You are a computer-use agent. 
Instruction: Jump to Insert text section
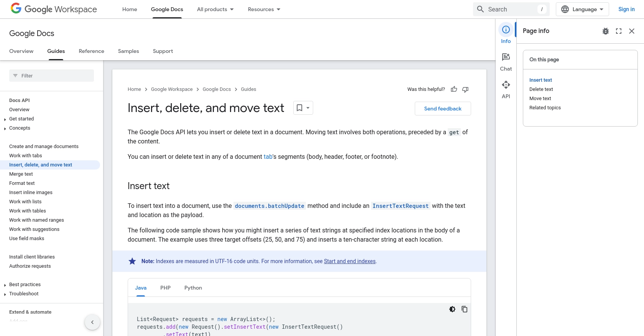[540, 80]
